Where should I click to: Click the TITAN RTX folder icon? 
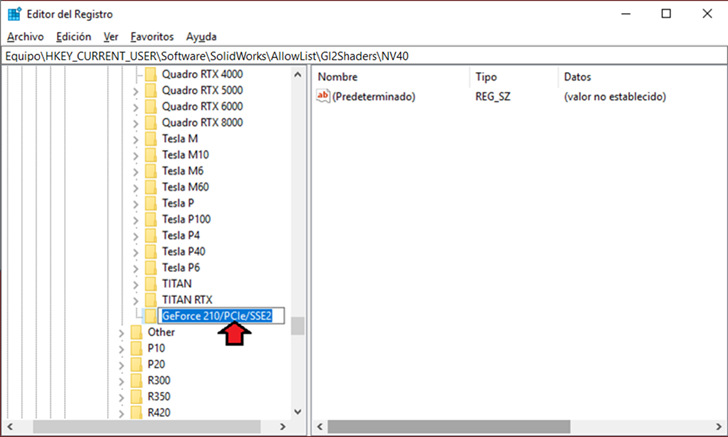pos(150,300)
